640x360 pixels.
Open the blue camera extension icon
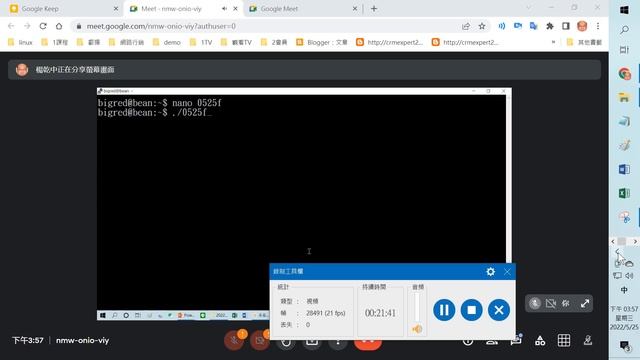pyautogui.click(x=518, y=26)
